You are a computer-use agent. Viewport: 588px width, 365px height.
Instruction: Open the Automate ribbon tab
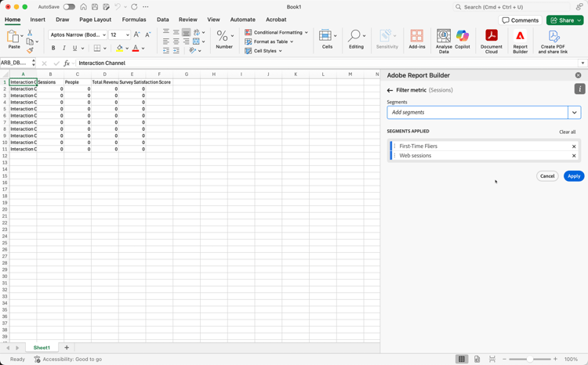tap(242, 20)
